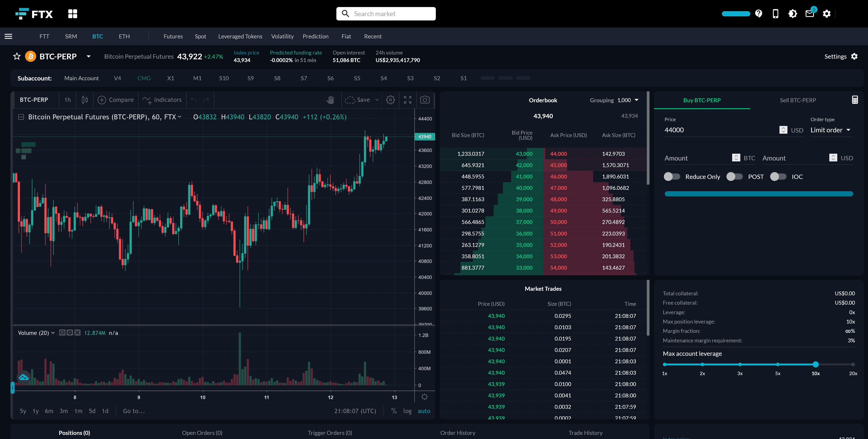The height and width of the screenshot is (439, 868).
Task: Expand the Save dropdown arrow
Action: tap(377, 100)
